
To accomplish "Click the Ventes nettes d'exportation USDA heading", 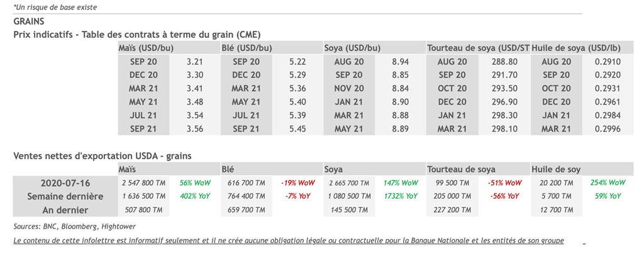I will coord(102,156).
